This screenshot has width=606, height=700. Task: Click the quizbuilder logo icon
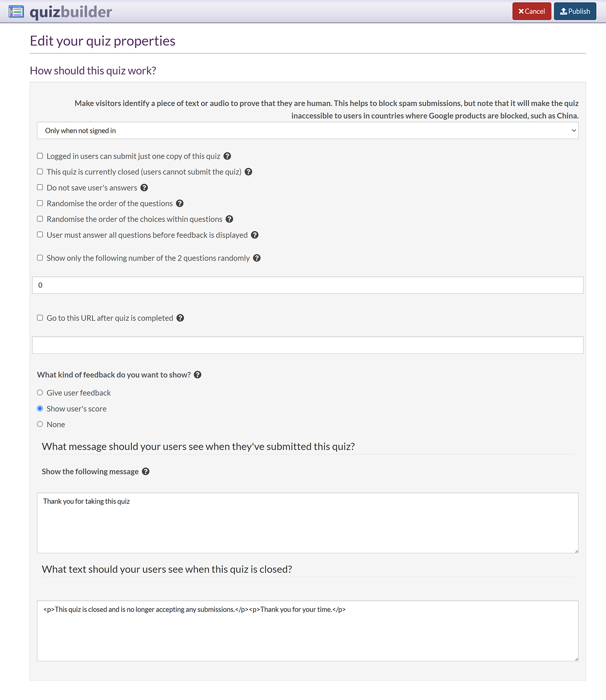(x=16, y=12)
